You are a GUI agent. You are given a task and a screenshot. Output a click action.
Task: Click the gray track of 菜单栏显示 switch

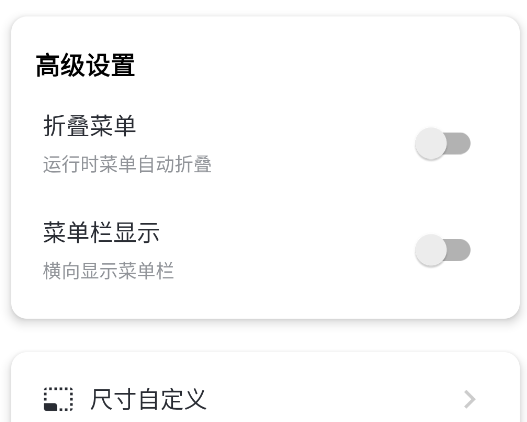coord(460,250)
